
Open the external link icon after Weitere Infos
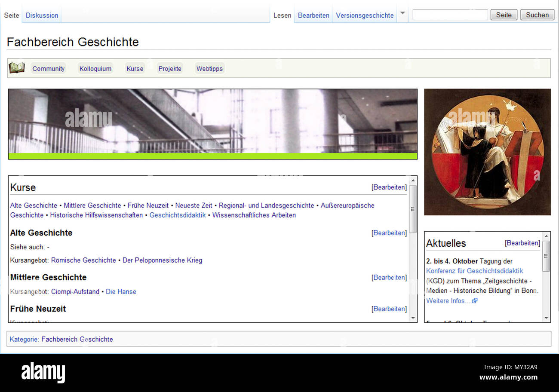coord(475,301)
